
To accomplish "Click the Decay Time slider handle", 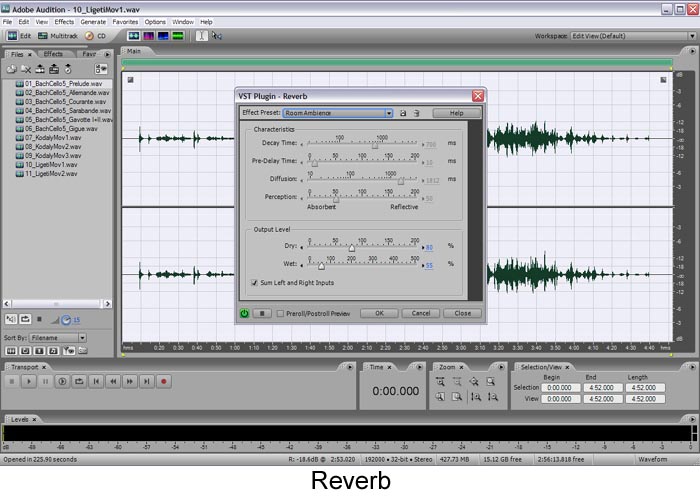I will [x=375, y=146].
